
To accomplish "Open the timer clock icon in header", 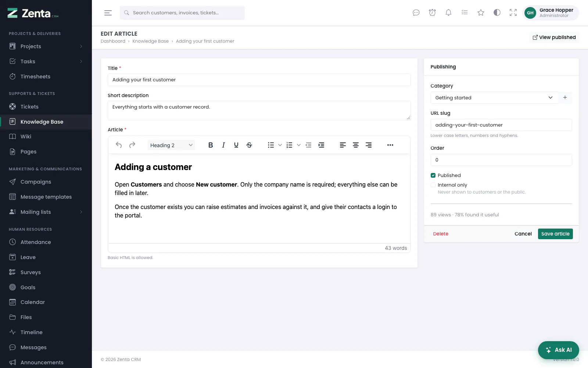I will click(x=432, y=13).
